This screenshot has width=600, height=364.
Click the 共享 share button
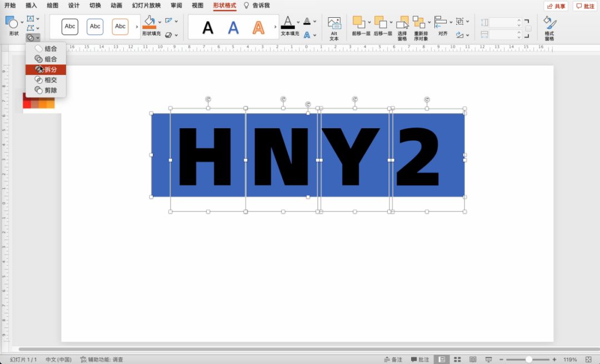[556, 6]
